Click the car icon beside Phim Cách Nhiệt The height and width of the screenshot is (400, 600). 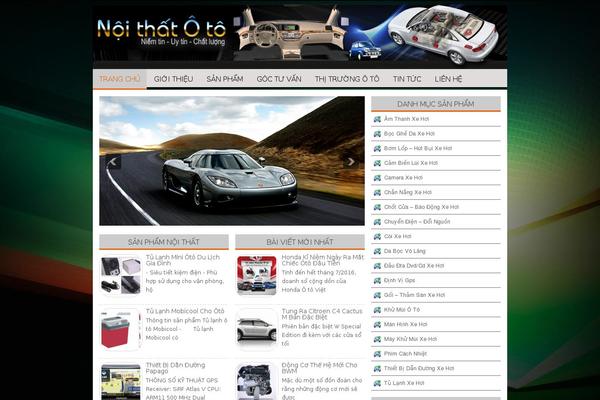377,354
